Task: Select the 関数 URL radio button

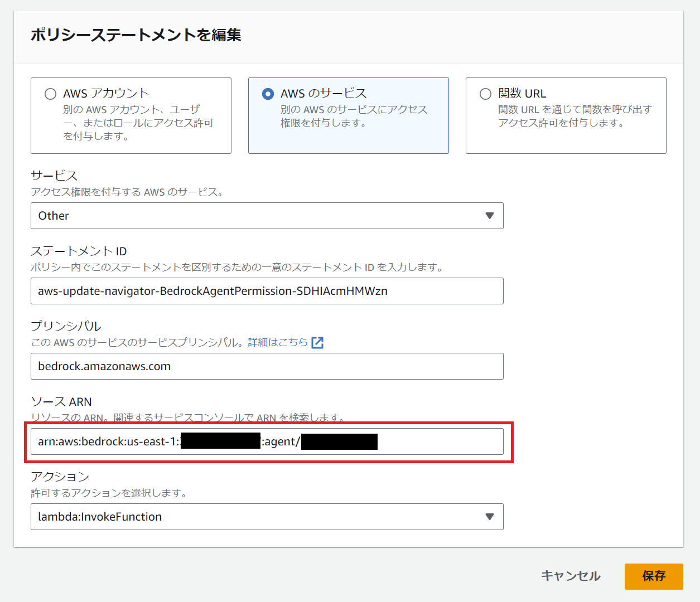Action: point(485,94)
